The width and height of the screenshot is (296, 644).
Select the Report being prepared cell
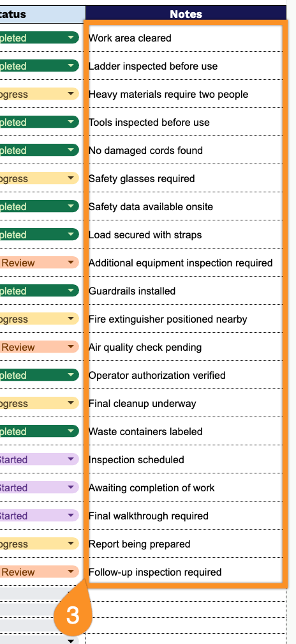pos(184,544)
